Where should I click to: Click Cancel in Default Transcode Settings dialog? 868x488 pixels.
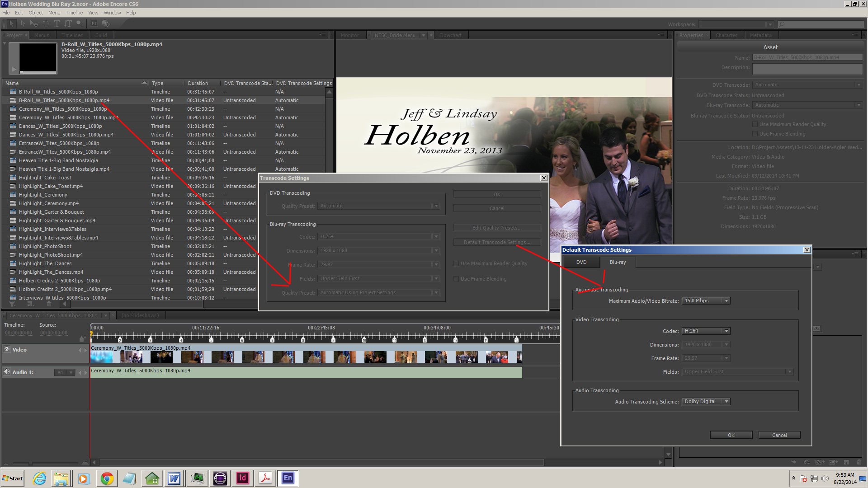click(x=779, y=434)
